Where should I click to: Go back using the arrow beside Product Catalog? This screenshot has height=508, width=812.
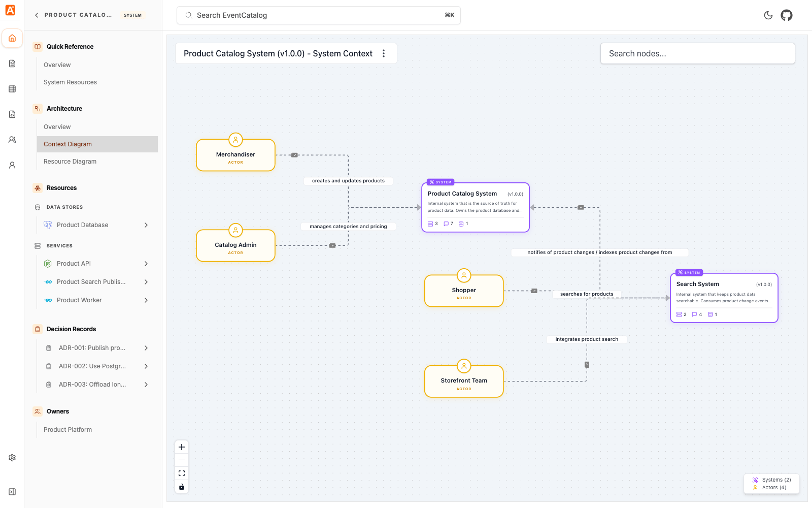pos(37,15)
